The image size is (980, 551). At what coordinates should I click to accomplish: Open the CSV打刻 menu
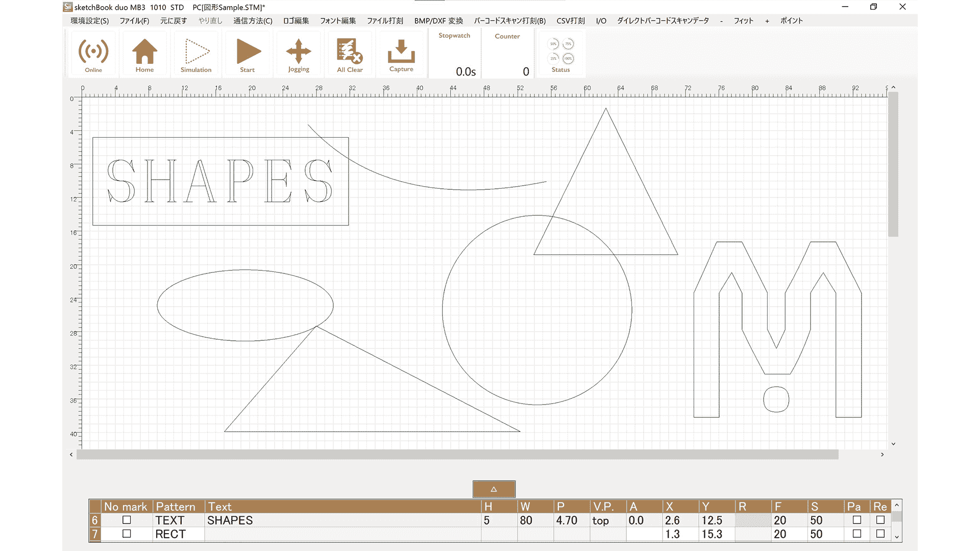click(x=571, y=21)
